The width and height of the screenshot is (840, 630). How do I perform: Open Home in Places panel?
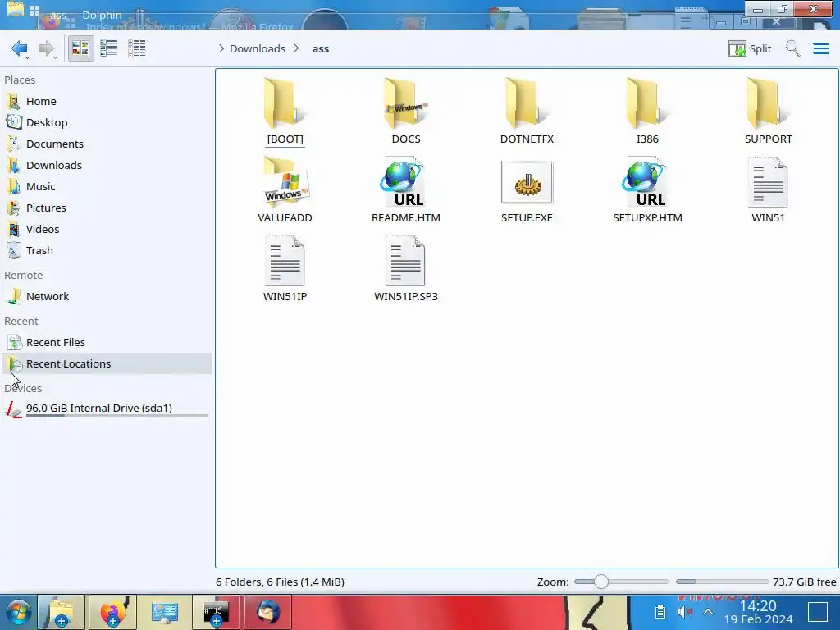(107, 101)
